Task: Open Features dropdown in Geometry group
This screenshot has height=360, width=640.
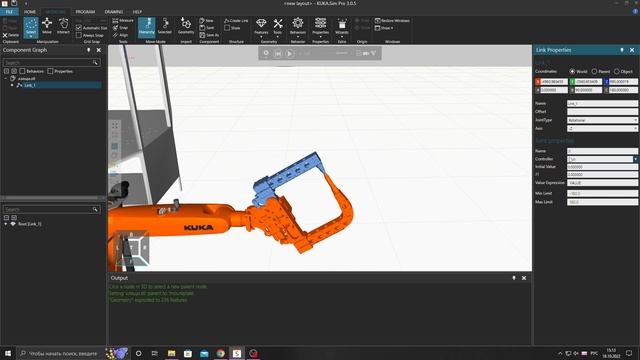Action: (x=261, y=27)
